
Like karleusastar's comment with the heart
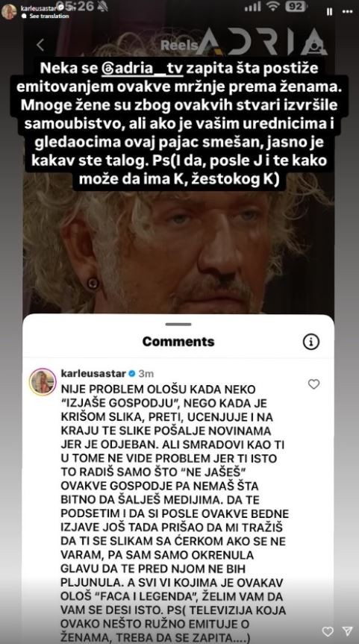click(313, 384)
